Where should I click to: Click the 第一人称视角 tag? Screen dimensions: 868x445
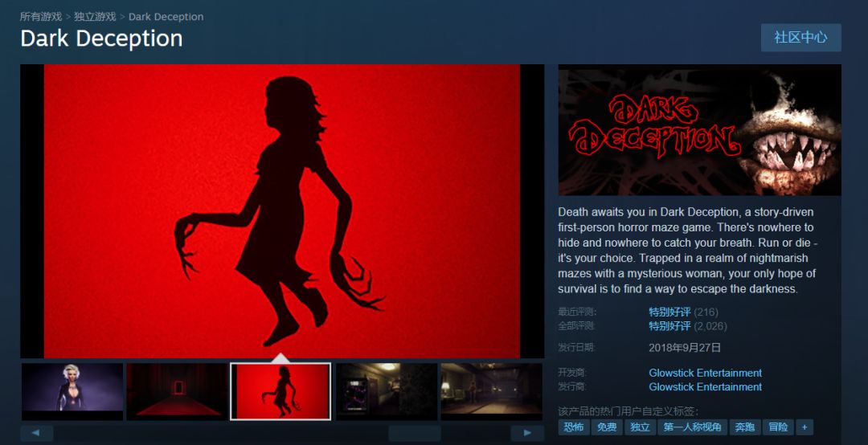(693, 427)
